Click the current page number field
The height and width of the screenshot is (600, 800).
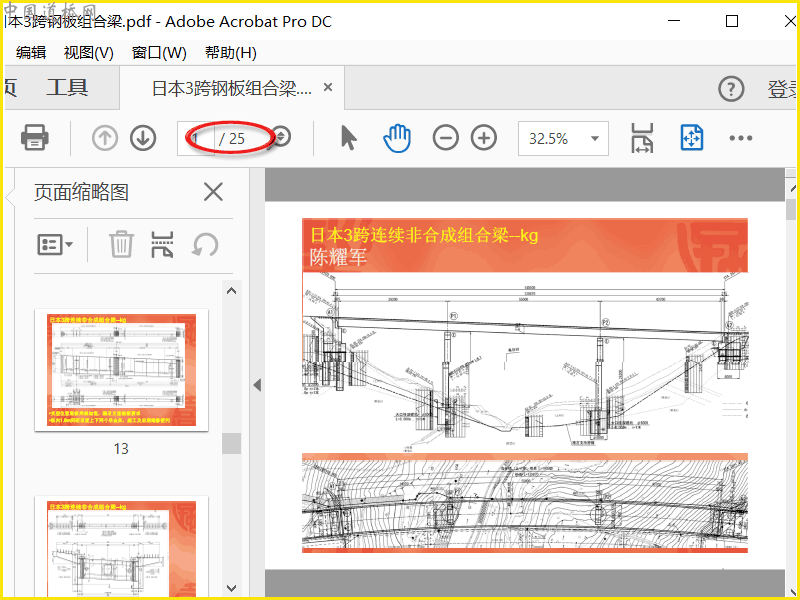point(196,138)
